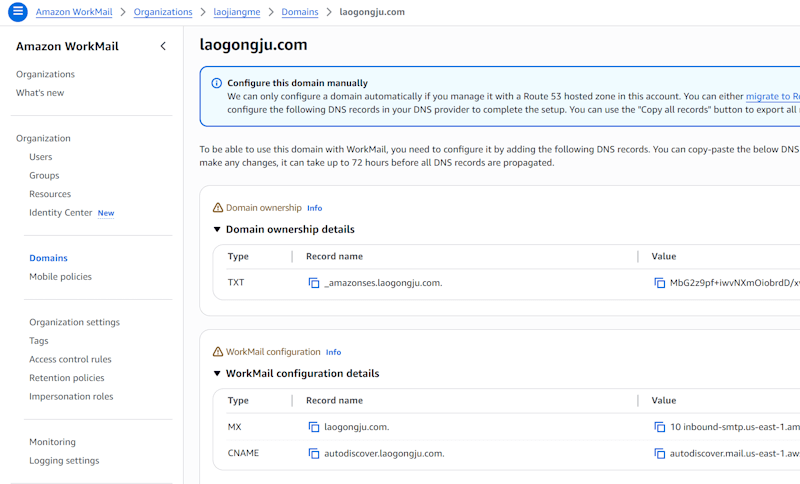Collapse Domain ownership details section
Viewport: 800px width, 484px height.
(x=218, y=230)
